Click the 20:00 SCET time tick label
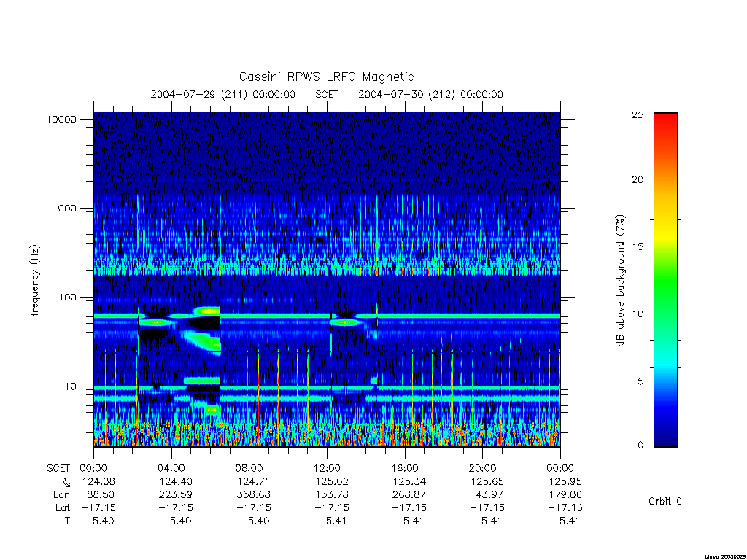 tap(483, 468)
